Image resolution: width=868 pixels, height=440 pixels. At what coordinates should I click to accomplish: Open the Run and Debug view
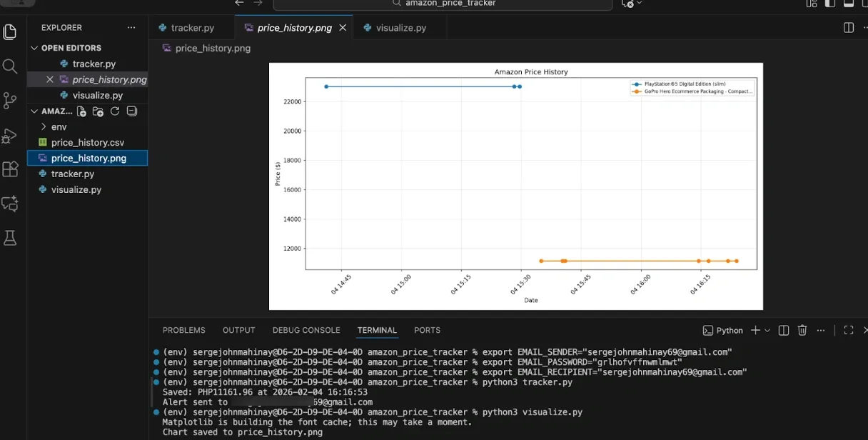10,135
